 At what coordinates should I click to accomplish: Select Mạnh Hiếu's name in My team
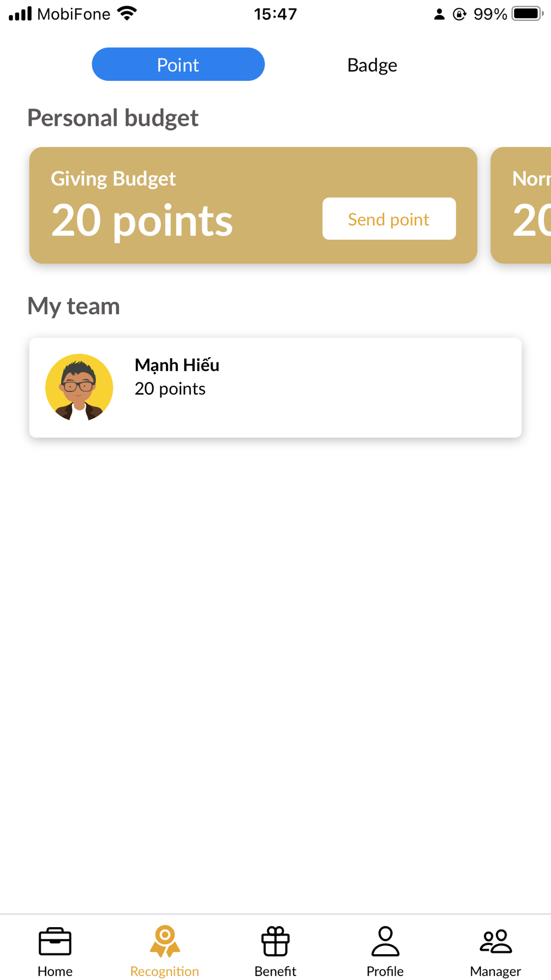pyautogui.click(x=177, y=365)
